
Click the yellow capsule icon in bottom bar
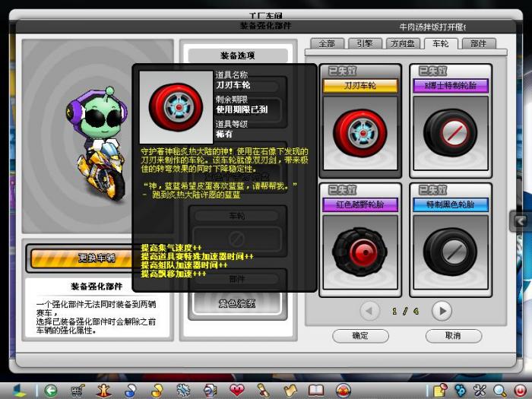157,391
